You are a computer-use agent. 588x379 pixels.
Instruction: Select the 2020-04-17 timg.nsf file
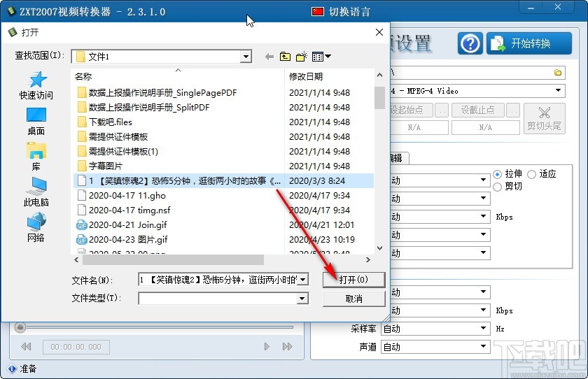pos(129,210)
